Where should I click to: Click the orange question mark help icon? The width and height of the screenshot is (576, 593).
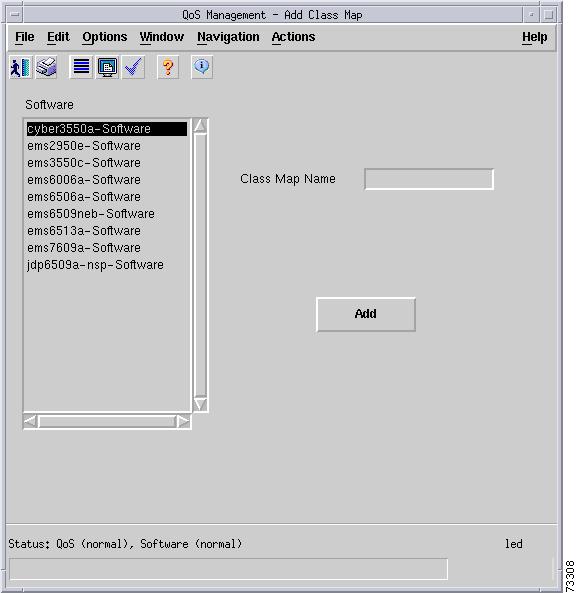coord(168,68)
